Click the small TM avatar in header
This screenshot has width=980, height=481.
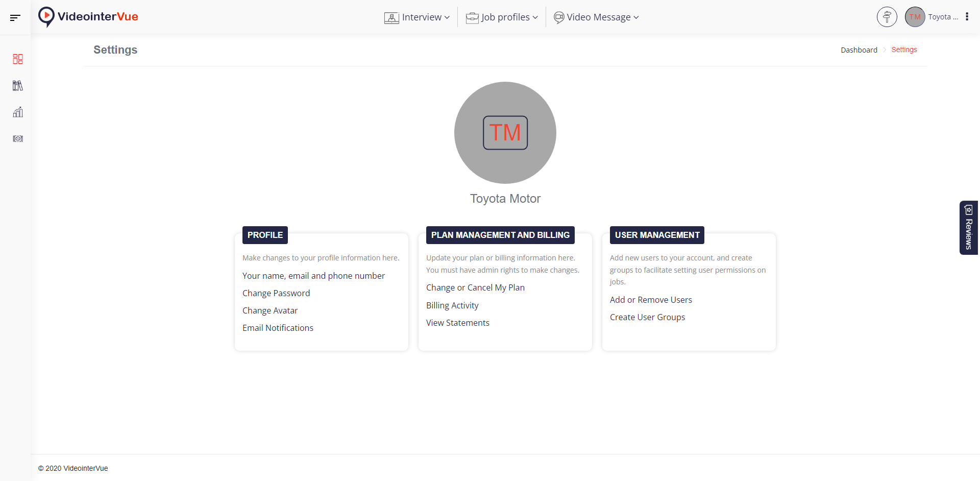[915, 17]
